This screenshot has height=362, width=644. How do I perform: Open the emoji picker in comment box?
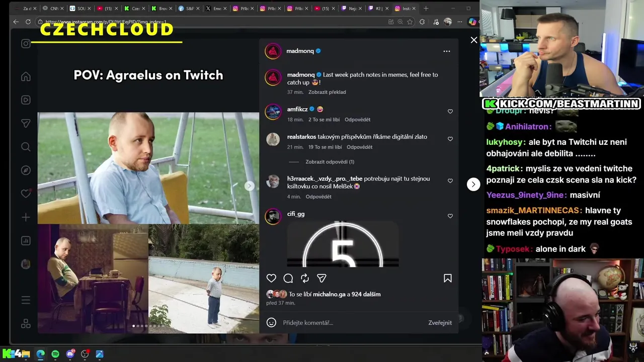click(x=271, y=323)
